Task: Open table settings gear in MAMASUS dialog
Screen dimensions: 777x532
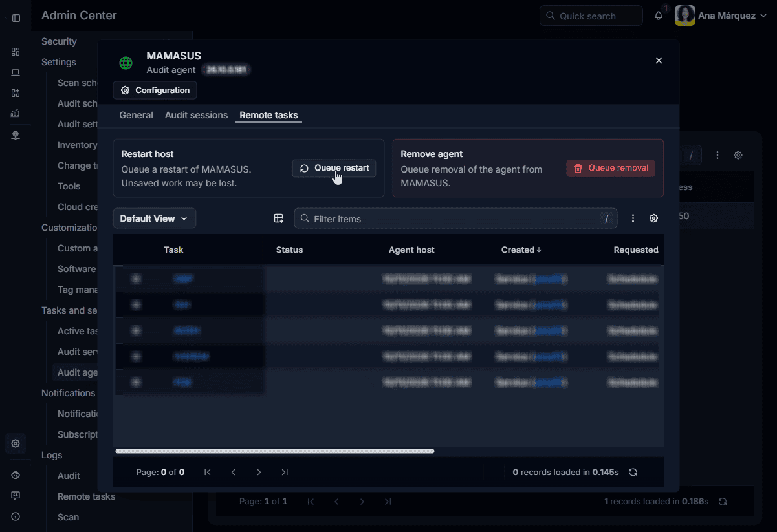Action: (654, 218)
